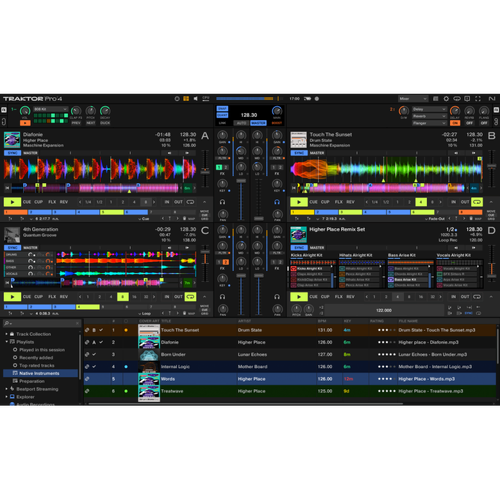Collapse Deck A advanced panel chevron
The height and width of the screenshot is (500, 500).
pos(204,202)
